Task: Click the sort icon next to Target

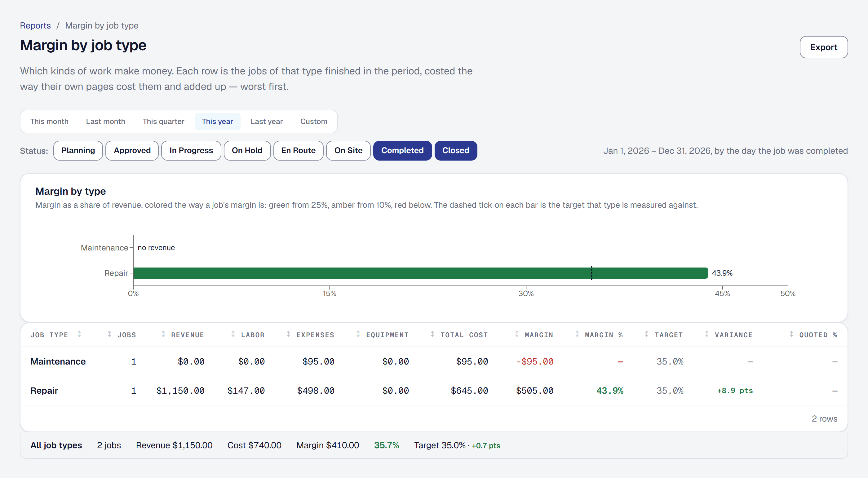Action: [647, 334]
